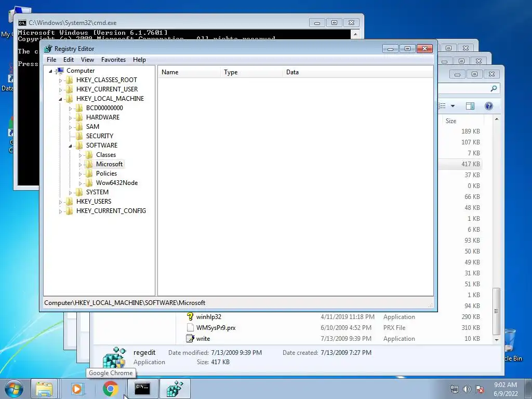Screen dimensions: 532x399
Task: Open the File menu in Registry Editor
Action: (51, 60)
